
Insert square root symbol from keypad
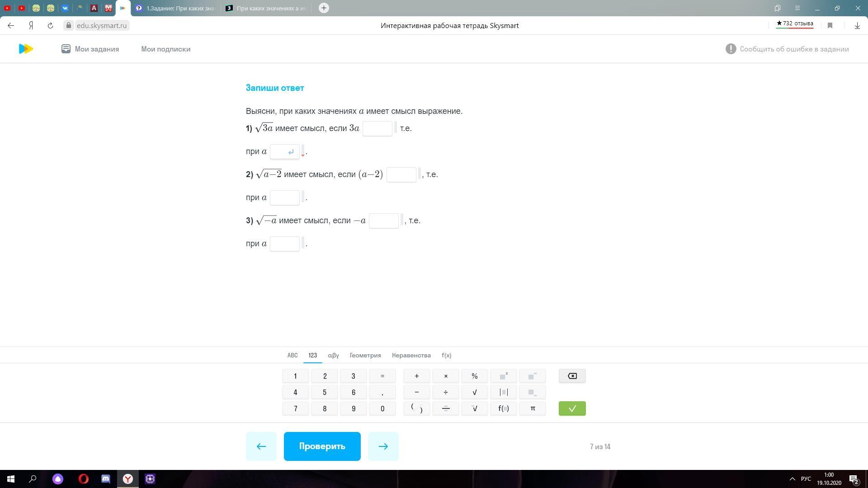click(x=474, y=392)
